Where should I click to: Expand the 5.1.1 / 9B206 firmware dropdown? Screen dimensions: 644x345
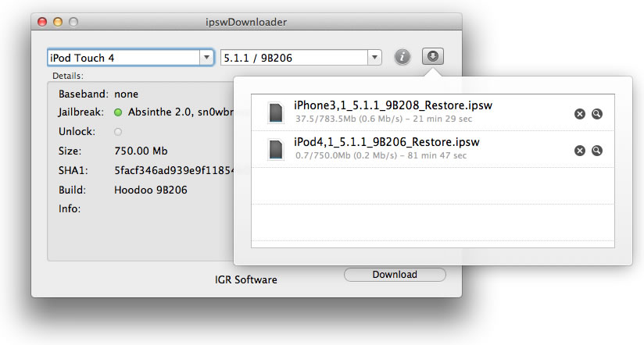click(x=374, y=58)
